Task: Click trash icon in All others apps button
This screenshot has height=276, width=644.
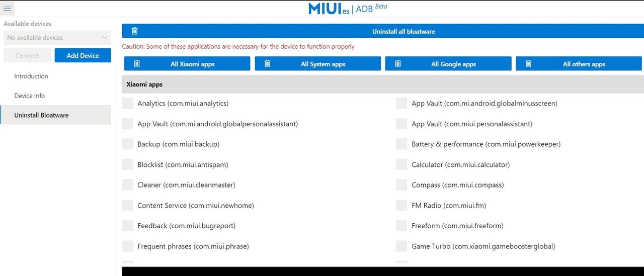Action: point(528,64)
